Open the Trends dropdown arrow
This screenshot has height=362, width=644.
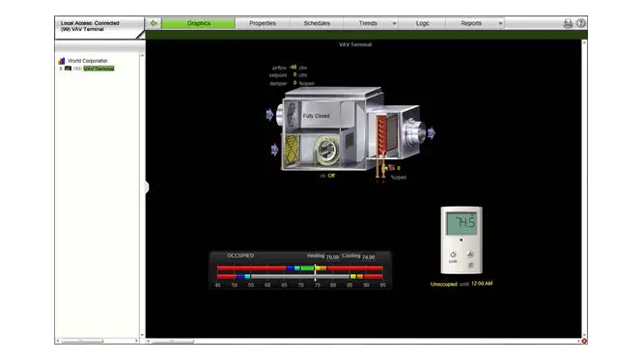pos(394,23)
